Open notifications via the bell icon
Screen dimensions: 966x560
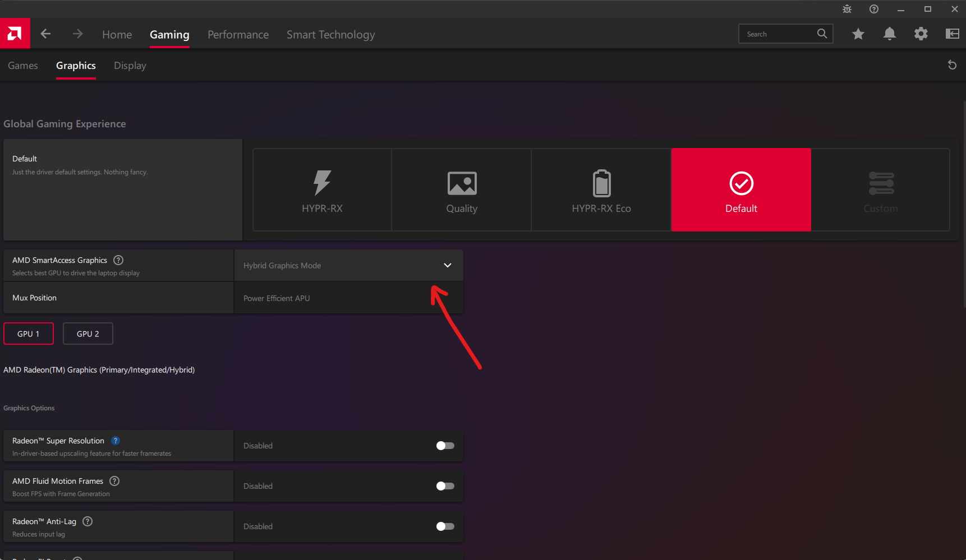tap(889, 34)
